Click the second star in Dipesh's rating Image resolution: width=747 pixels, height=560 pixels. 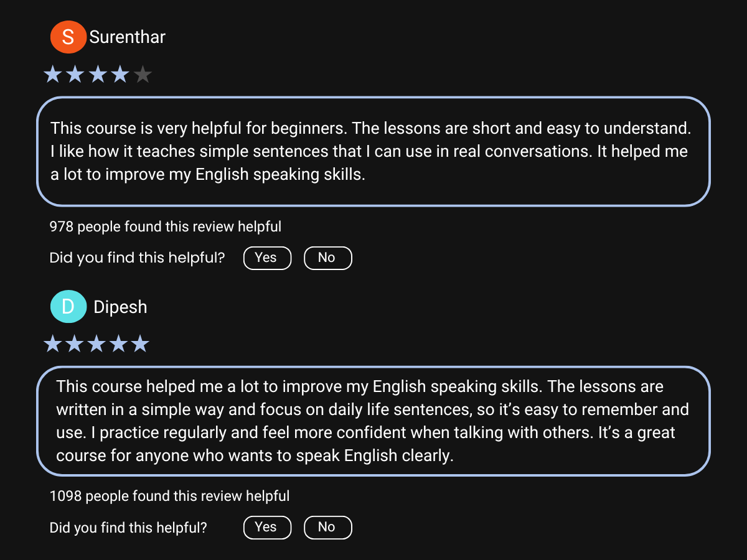pos(75,344)
